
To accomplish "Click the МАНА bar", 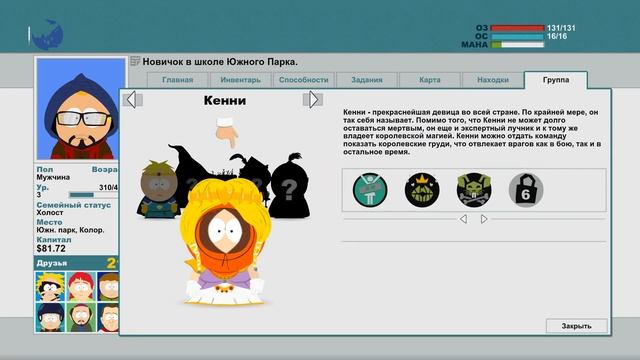I will point(517,44).
